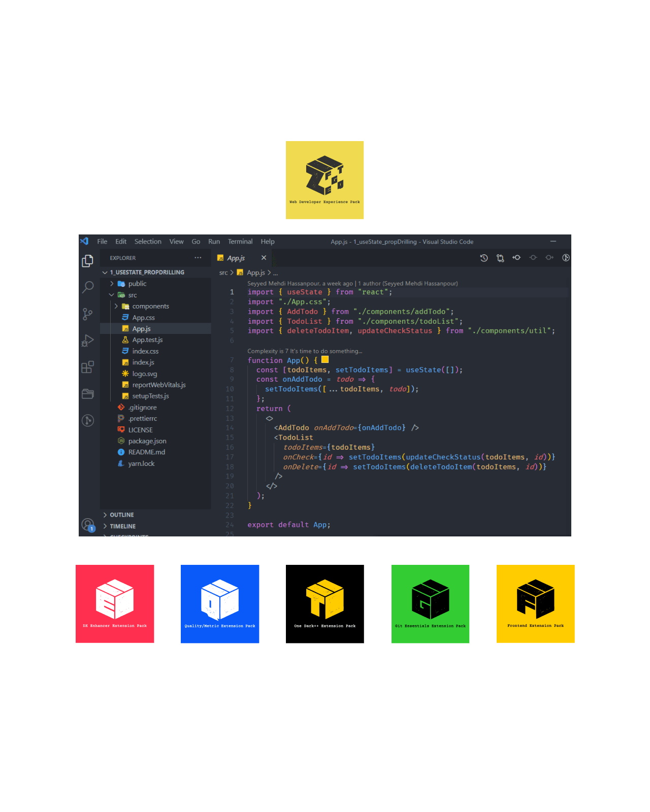
Task: Minimize the Visual Studio Code window
Action: pyautogui.click(x=553, y=242)
